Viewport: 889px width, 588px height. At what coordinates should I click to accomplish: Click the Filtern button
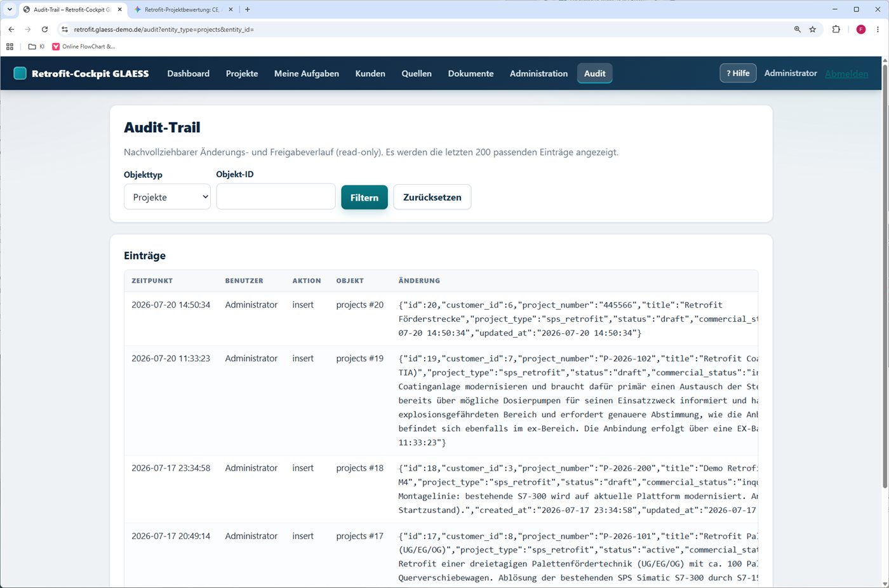point(364,197)
